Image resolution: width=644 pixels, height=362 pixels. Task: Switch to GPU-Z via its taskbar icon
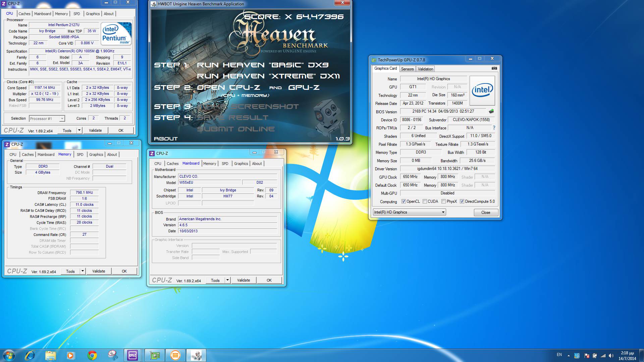(x=155, y=355)
